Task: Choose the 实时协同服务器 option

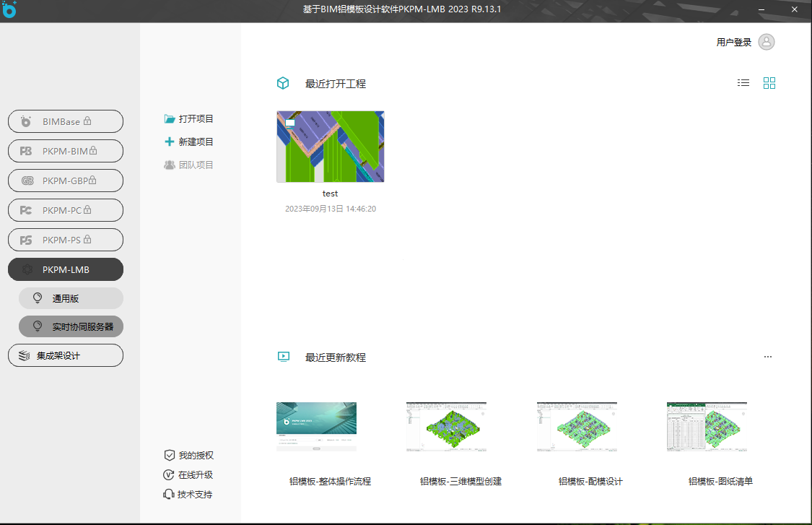Action: tap(71, 326)
